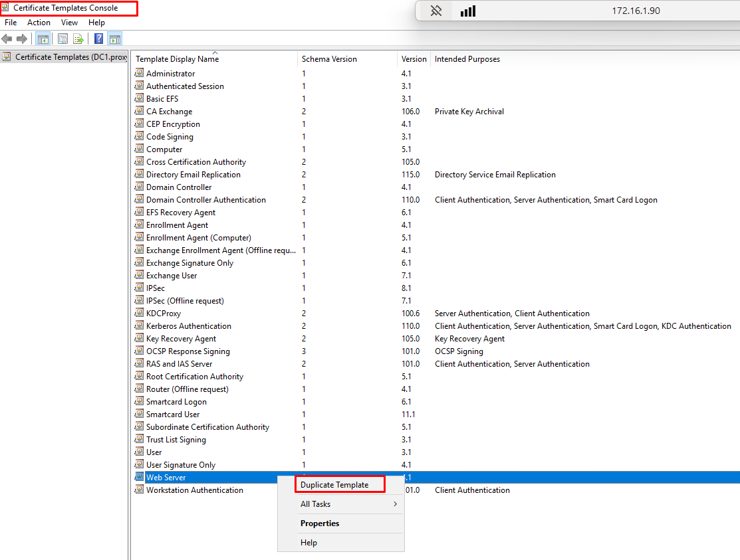Select the Smartcard User template
The image size is (740, 560).
coord(173,415)
